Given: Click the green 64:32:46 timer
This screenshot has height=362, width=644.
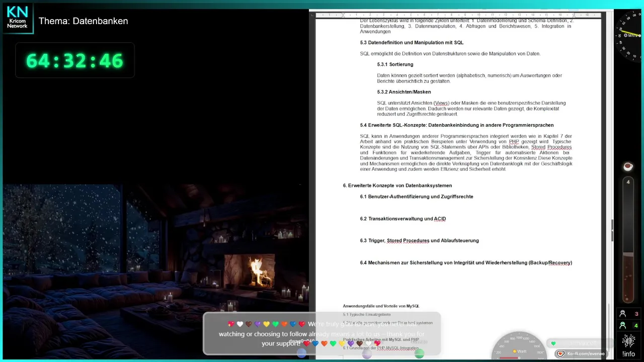Looking at the screenshot, I should tap(74, 60).
